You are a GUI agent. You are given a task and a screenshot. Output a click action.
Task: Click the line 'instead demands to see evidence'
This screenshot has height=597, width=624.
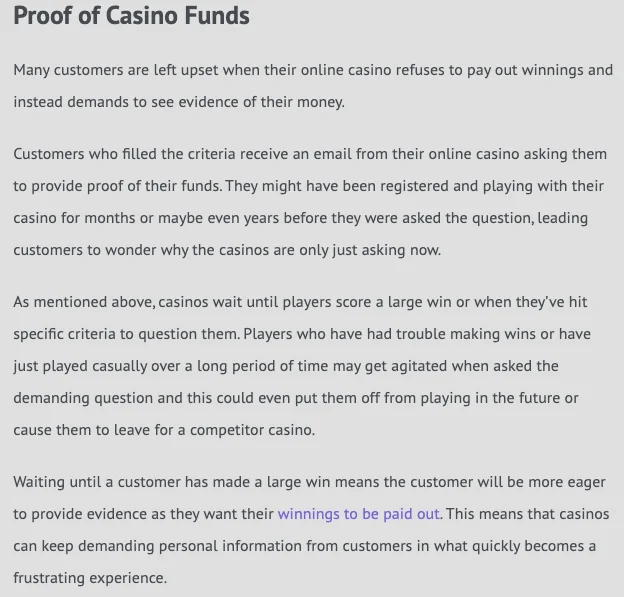pyautogui.click(x=179, y=102)
